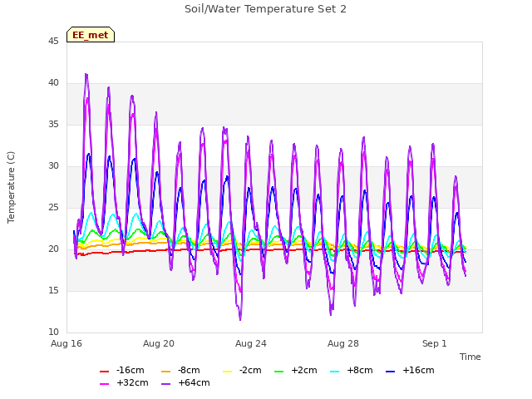Click the red -16cm legend color marker
The image size is (532, 399).
point(104,372)
